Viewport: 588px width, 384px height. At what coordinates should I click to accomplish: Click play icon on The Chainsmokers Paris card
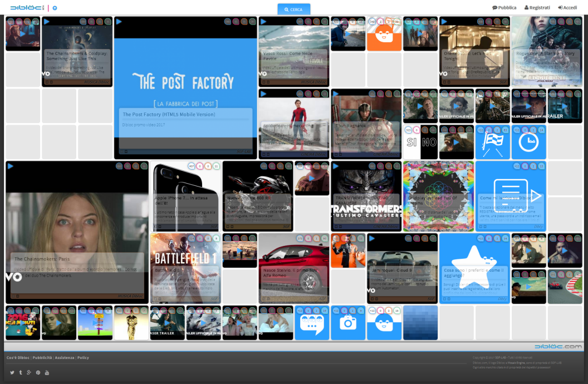[11, 166]
